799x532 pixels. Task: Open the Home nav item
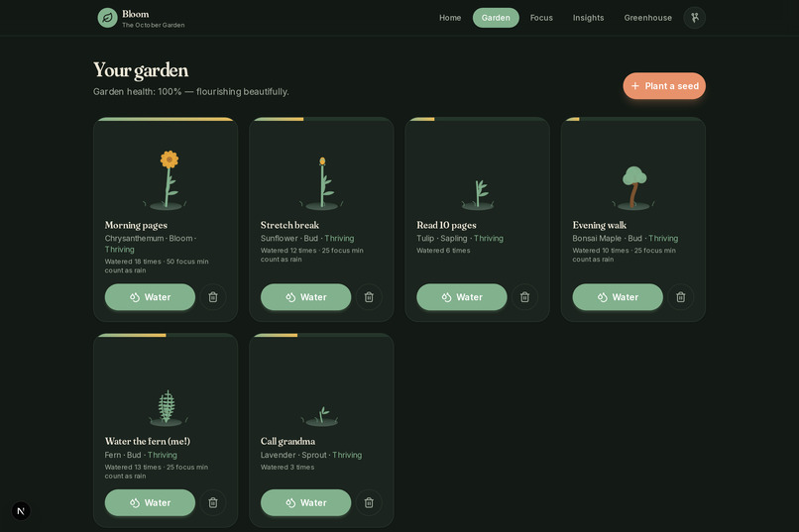tap(450, 18)
